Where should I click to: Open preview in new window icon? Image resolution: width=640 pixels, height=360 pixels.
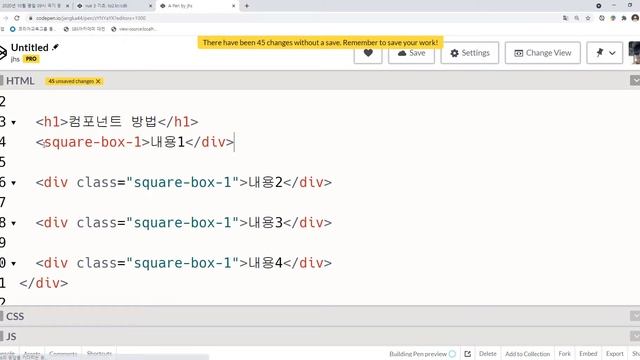468,354
